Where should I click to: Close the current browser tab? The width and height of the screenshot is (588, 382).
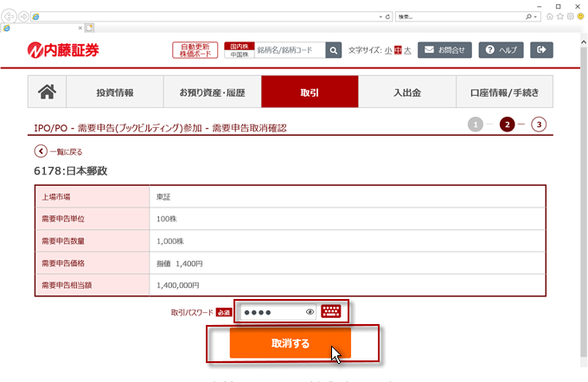(80, 28)
